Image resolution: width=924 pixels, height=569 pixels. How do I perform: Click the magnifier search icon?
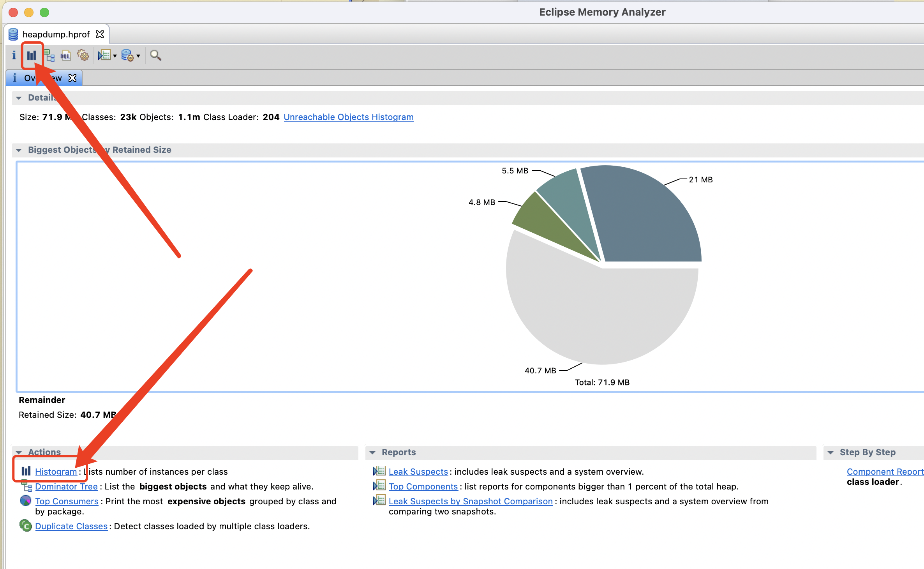click(x=155, y=55)
